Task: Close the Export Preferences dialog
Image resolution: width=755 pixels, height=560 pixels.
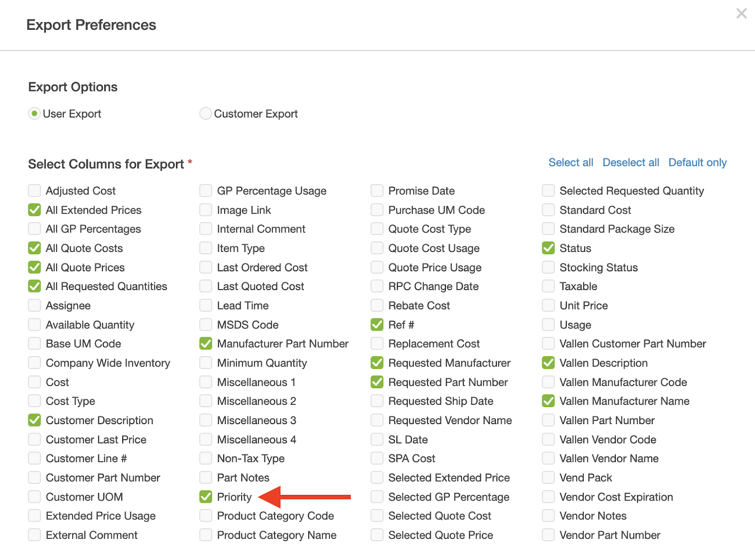Action: click(x=741, y=14)
